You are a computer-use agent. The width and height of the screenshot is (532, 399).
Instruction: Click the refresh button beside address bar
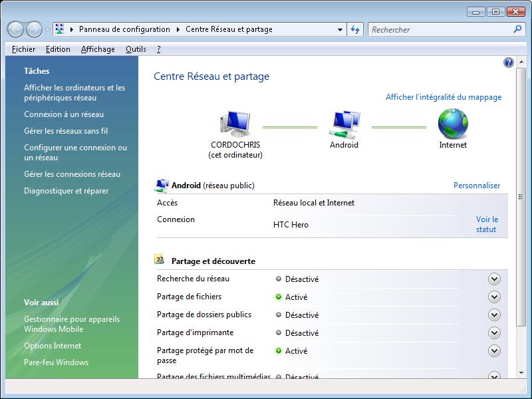pos(355,29)
